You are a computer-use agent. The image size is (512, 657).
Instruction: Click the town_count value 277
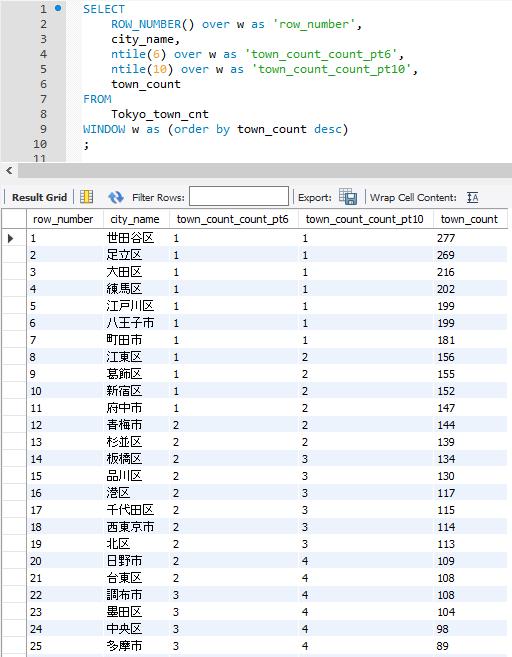point(446,238)
